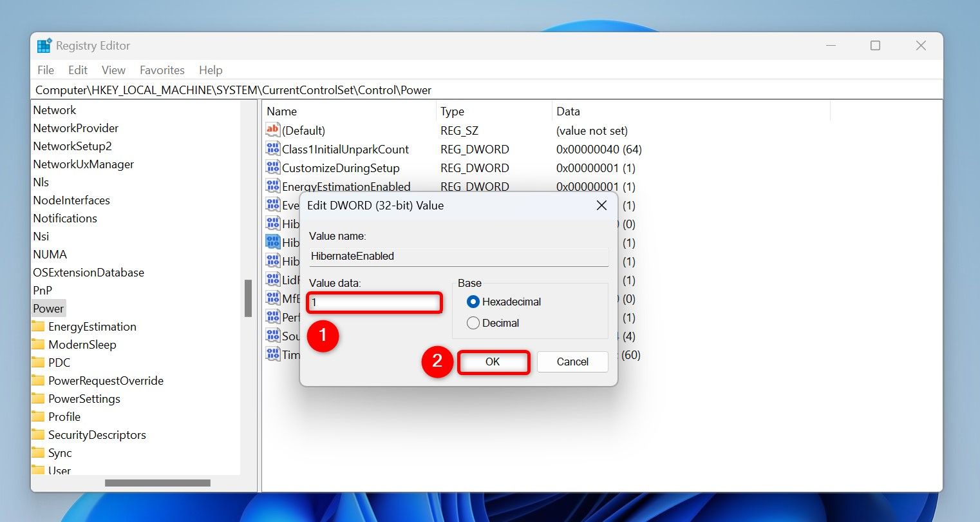Open the Help menu

[211, 70]
